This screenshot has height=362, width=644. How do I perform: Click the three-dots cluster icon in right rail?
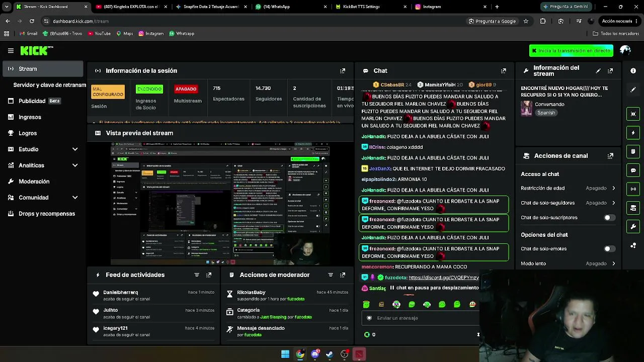coord(633,245)
